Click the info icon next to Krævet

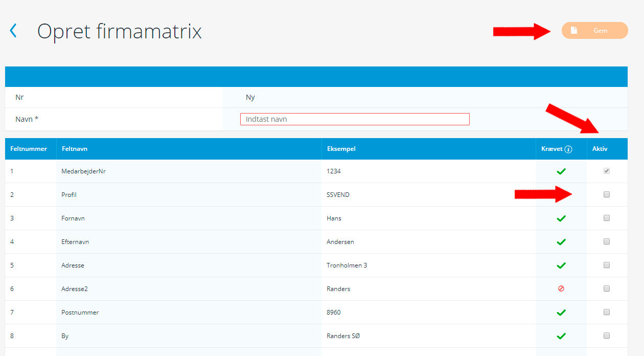click(569, 149)
